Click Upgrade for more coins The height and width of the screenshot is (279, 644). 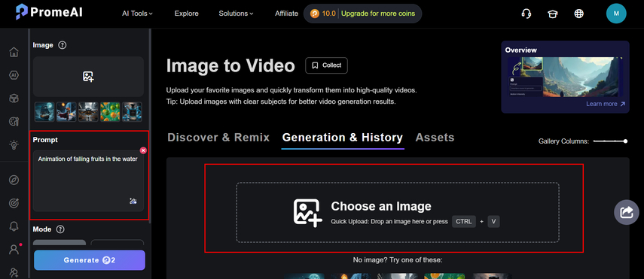click(x=378, y=14)
